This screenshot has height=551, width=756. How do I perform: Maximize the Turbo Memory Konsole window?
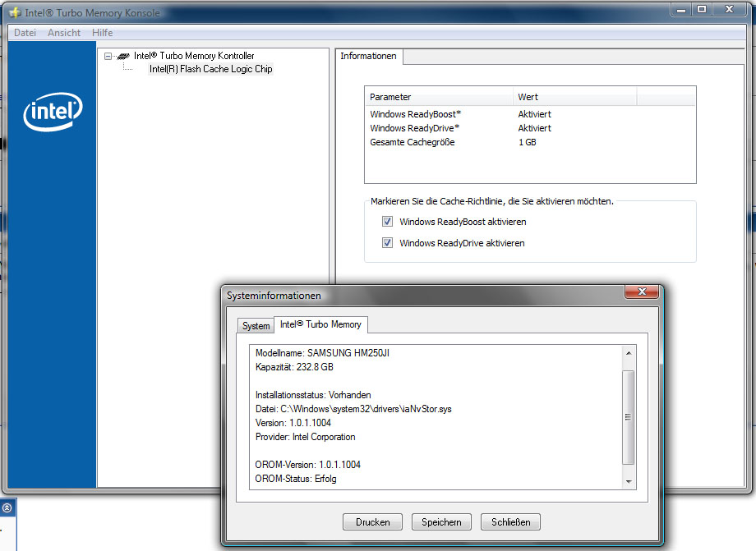[702, 10]
